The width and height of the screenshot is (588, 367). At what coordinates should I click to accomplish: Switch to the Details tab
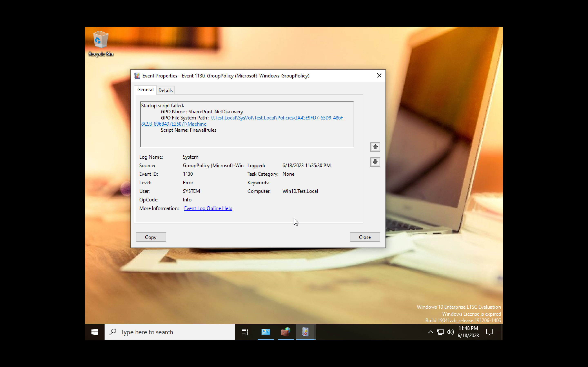pos(165,90)
